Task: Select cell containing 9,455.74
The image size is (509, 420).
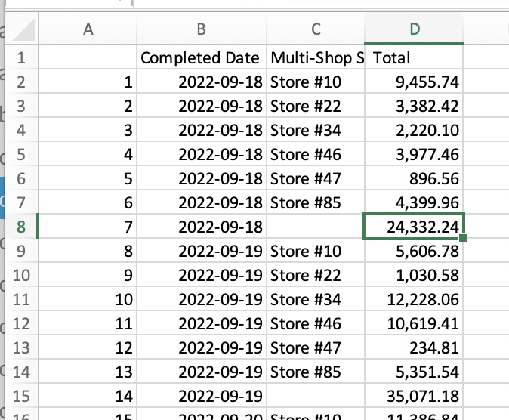Action: pos(413,82)
